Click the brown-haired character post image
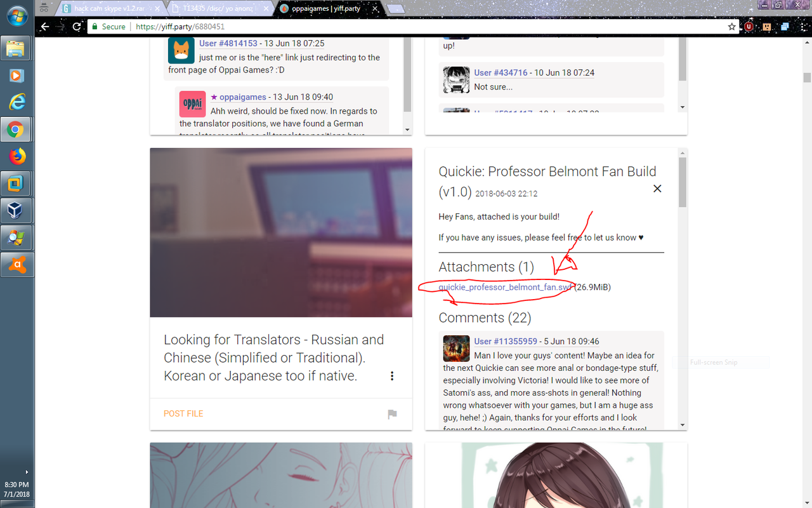This screenshot has width=812, height=508. coord(556,475)
